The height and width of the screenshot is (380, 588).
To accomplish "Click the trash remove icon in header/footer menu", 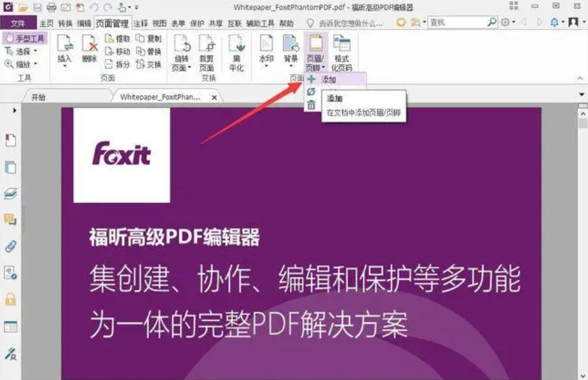I will pos(311,105).
